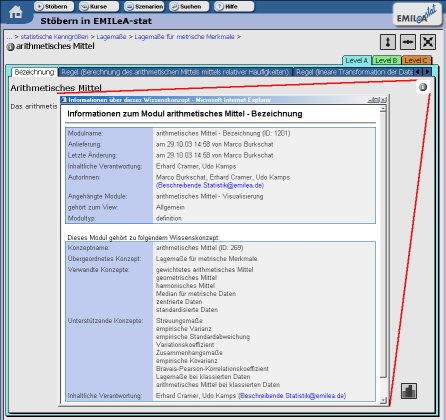Screen dimensions: 446x420
Task: Click the vertical layout arrow icon
Action: (x=388, y=42)
